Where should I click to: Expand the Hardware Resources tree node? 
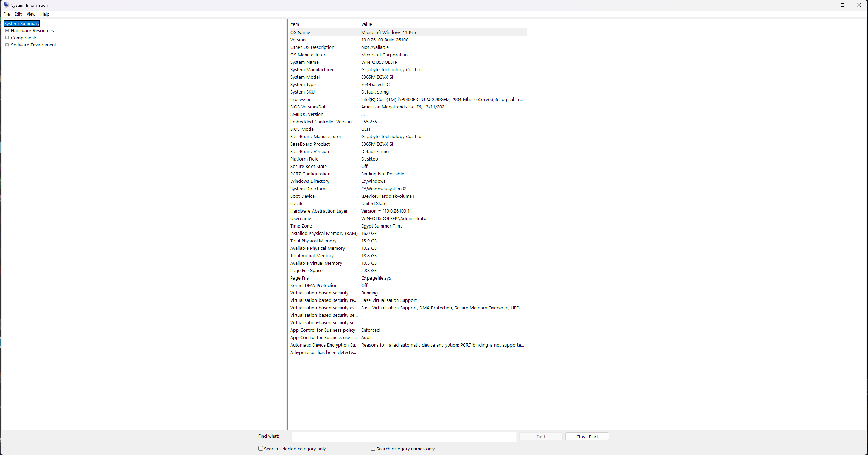pos(7,31)
